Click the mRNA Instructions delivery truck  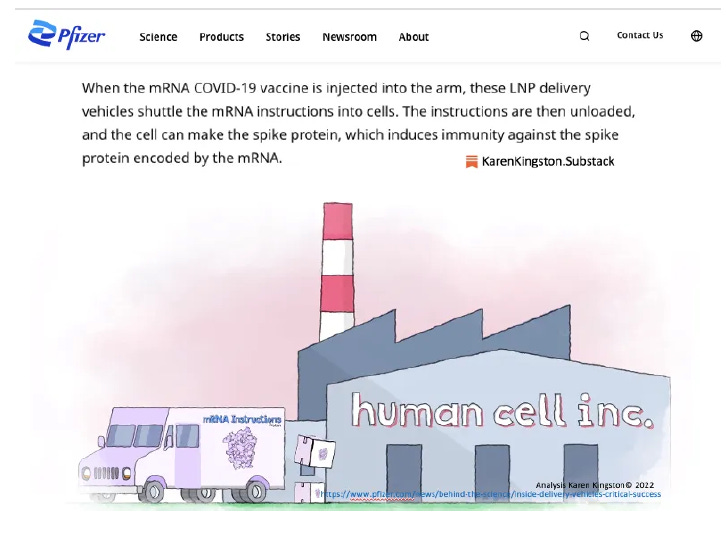[182, 455]
